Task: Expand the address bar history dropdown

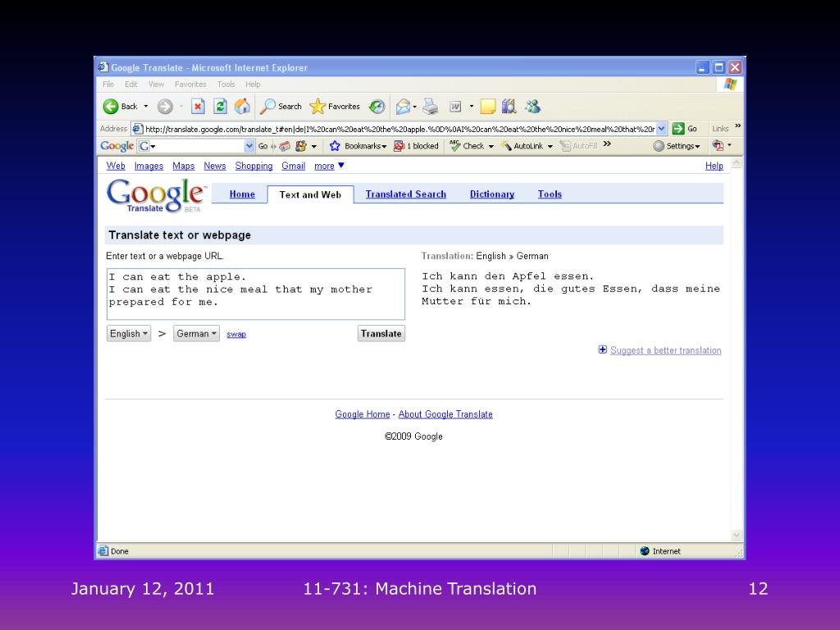Action: click(x=662, y=129)
